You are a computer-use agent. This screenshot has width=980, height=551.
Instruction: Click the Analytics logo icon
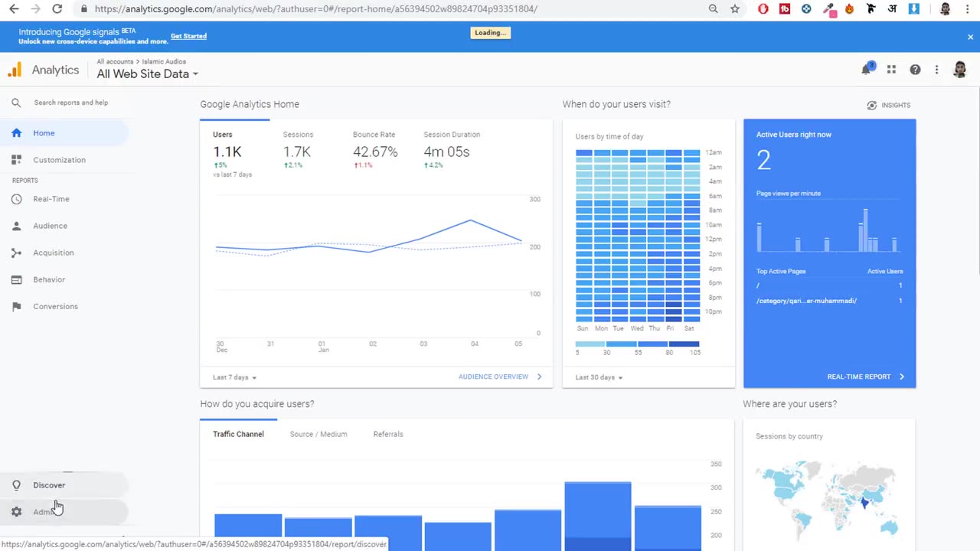click(15, 70)
